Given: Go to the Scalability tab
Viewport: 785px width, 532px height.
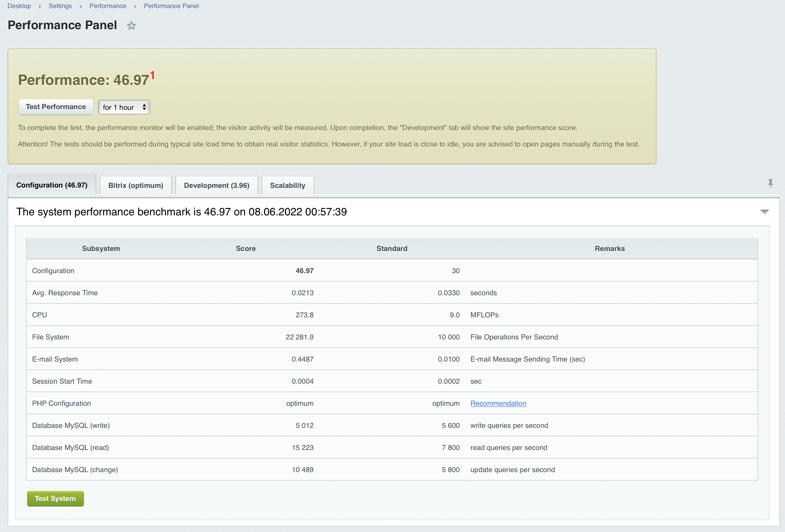Looking at the screenshot, I should click(288, 185).
